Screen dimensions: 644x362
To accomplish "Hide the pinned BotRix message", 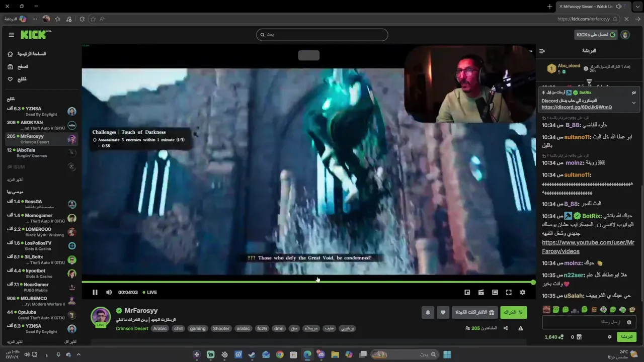I will click(633, 93).
